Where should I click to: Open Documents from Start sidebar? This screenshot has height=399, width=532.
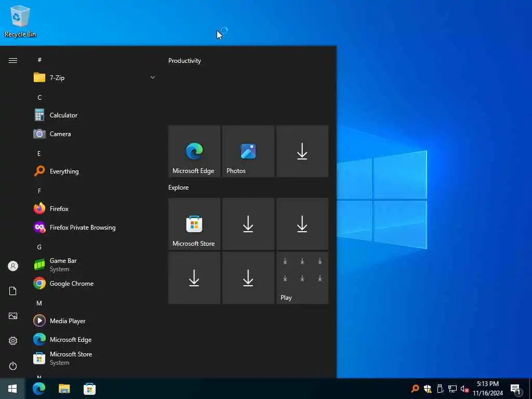[13, 291]
